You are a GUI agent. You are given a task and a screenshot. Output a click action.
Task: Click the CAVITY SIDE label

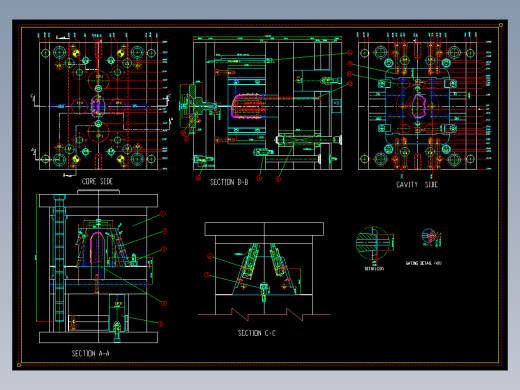point(417,184)
